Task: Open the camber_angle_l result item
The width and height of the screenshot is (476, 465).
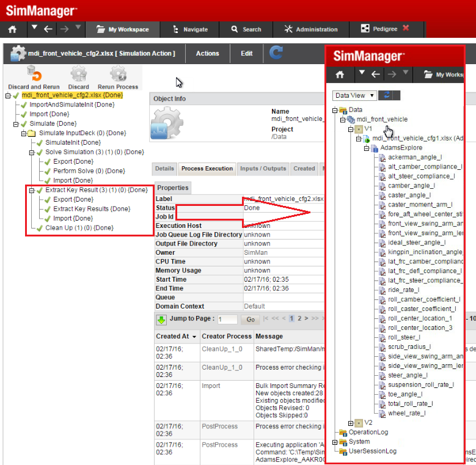Action: tap(411, 186)
